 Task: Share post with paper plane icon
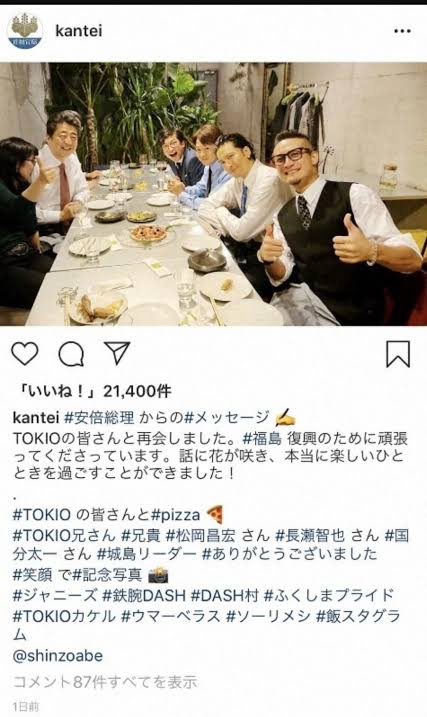[x=117, y=353]
